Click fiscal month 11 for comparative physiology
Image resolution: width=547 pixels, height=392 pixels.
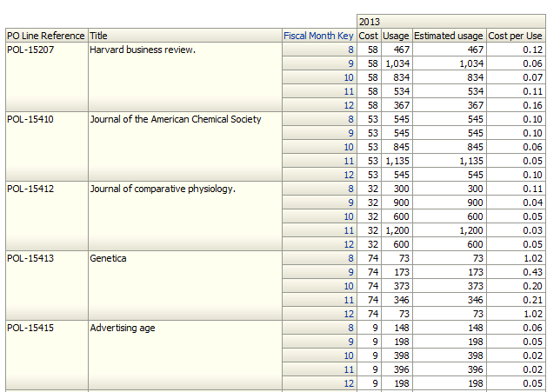pos(319,230)
